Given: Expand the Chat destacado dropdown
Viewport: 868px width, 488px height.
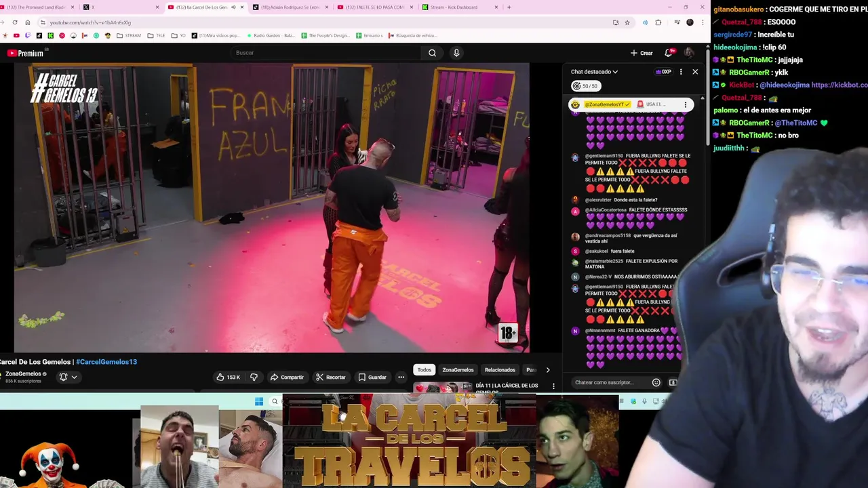Looking at the screenshot, I should (594, 72).
